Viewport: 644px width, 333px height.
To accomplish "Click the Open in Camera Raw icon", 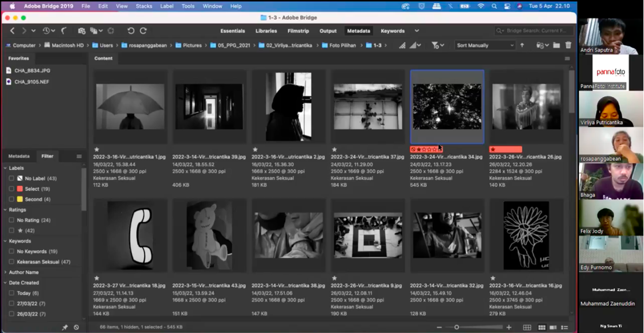I will 111,31.
